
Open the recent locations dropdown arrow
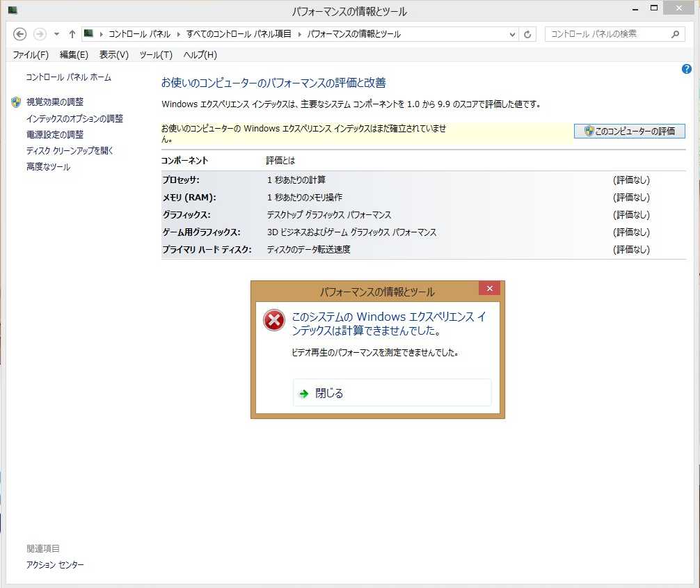pyautogui.click(x=56, y=34)
